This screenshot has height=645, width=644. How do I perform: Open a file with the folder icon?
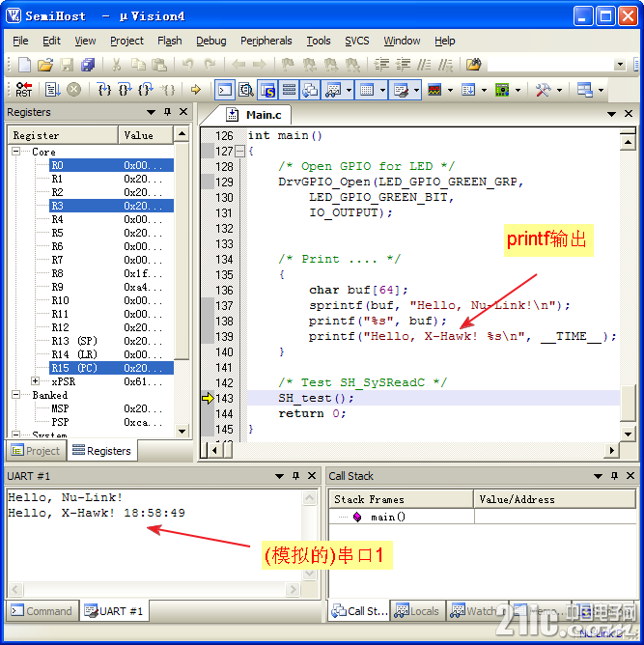(x=45, y=65)
